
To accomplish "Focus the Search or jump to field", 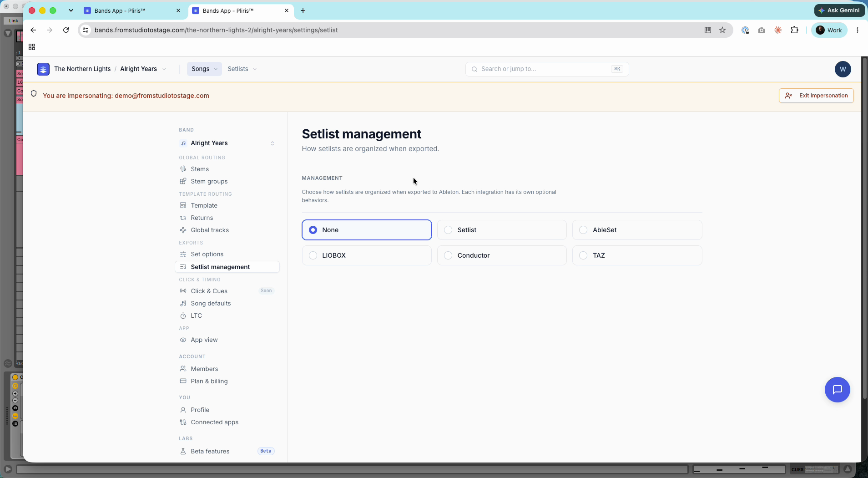I will pyautogui.click(x=547, y=69).
